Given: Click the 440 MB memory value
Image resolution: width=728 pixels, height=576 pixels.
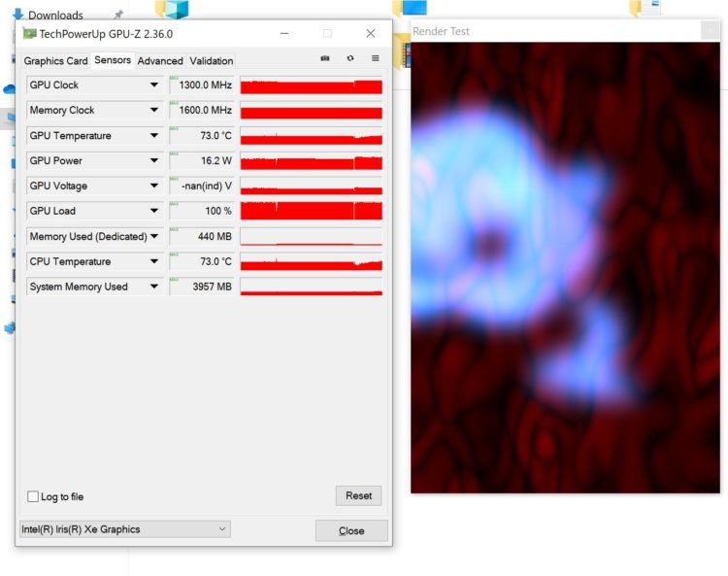Looking at the screenshot, I should click(215, 236).
